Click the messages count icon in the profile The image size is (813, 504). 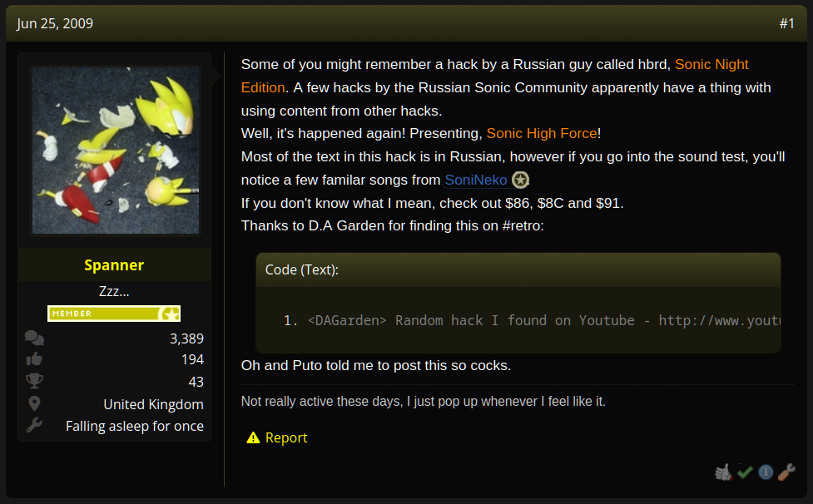34,338
